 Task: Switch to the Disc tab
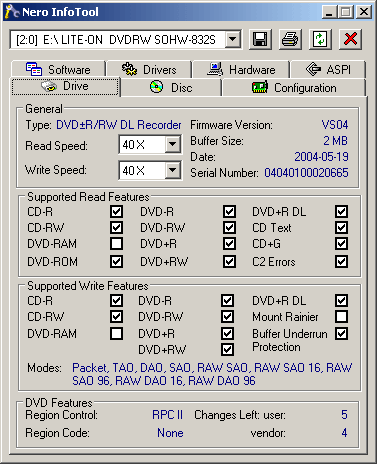(x=171, y=88)
